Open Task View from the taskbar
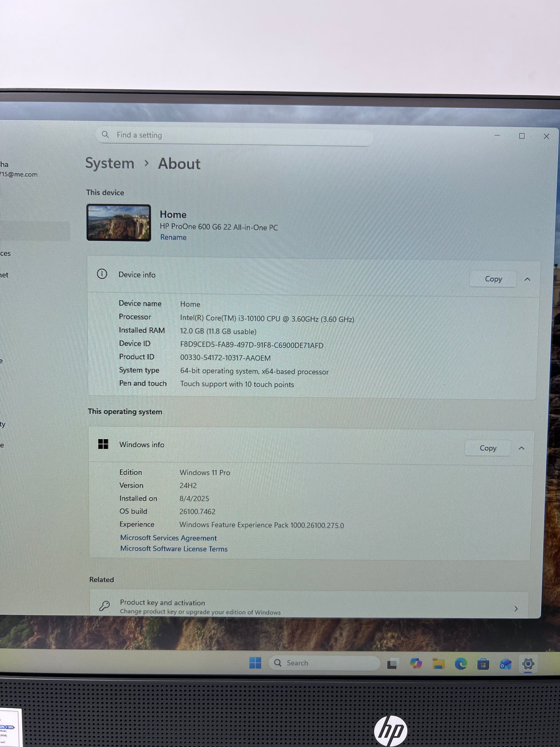Image resolution: width=560 pixels, height=747 pixels. point(392,664)
